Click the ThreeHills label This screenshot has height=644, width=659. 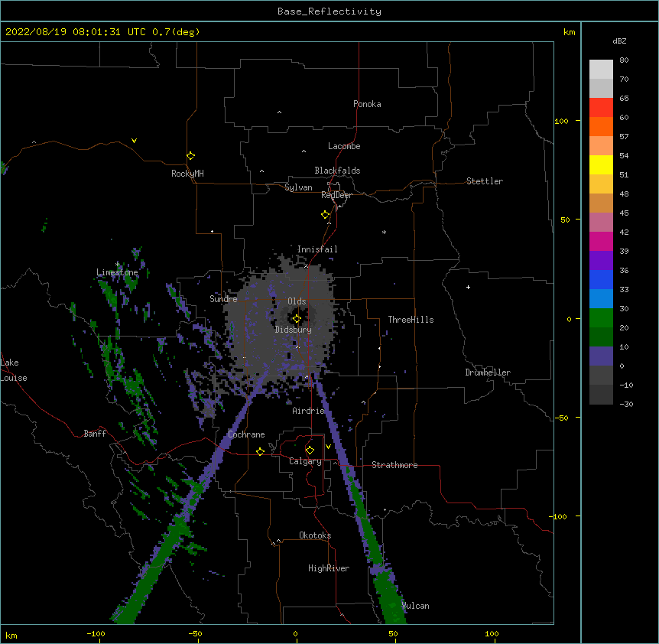coord(411,320)
